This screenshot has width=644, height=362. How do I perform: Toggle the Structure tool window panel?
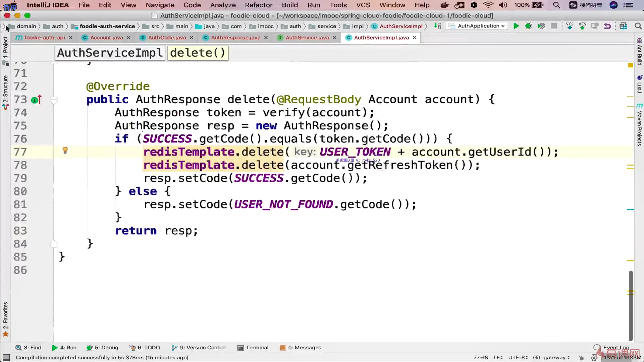(x=5, y=89)
